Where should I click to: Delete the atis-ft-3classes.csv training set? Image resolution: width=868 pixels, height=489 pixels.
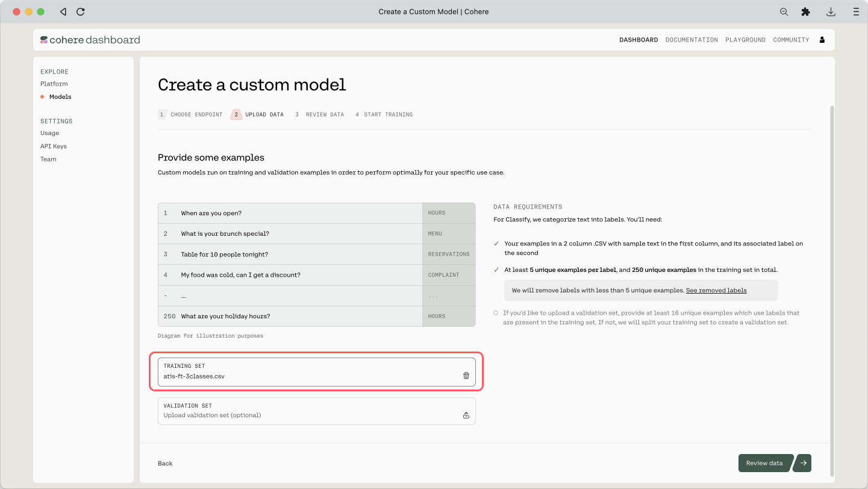(x=466, y=376)
